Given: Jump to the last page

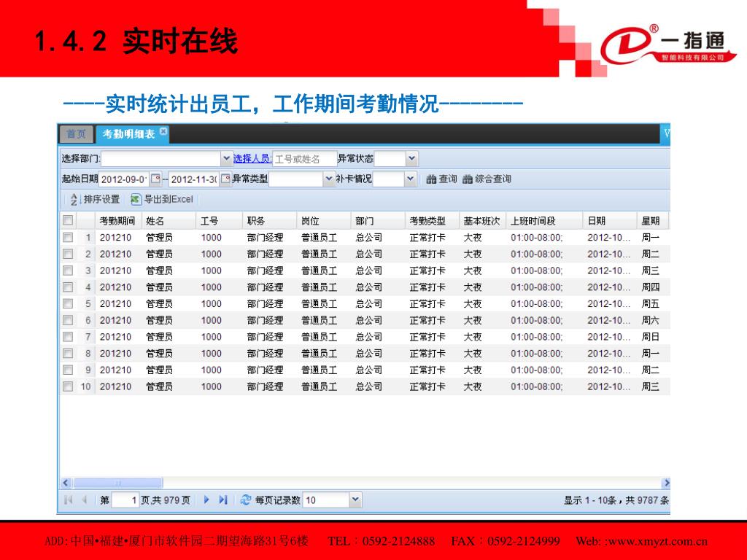Looking at the screenshot, I should tap(223, 499).
